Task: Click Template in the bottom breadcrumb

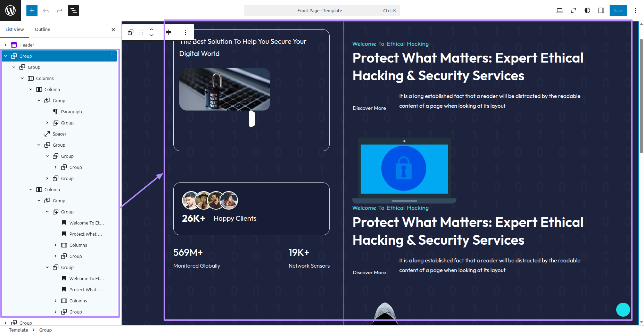Action: click(18, 330)
